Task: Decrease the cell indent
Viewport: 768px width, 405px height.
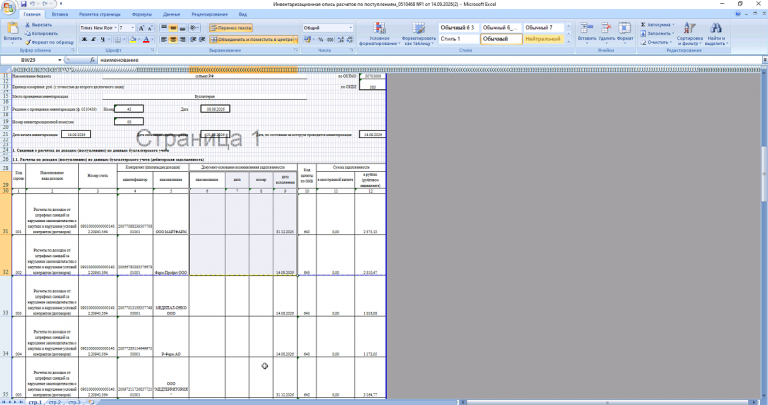Action: [x=193, y=39]
